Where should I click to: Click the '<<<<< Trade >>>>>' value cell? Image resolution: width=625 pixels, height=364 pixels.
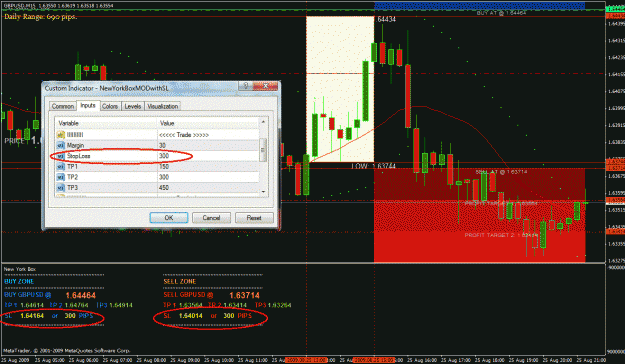pyautogui.click(x=208, y=135)
